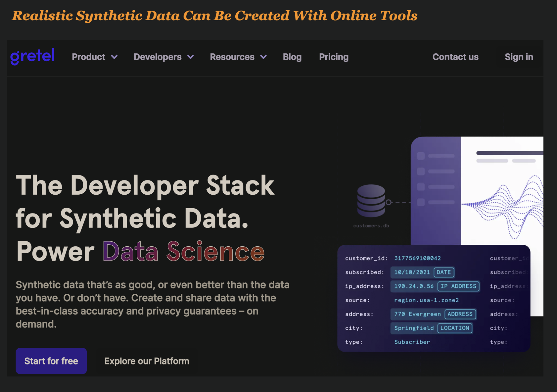
Task: Expand the Developers dropdown chevron
Action: click(x=190, y=57)
